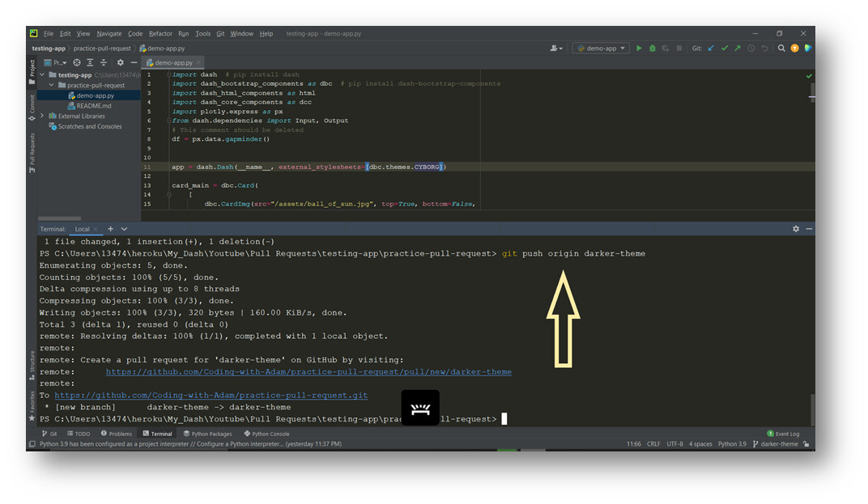Image resolution: width=868 pixels, height=504 pixels.
Task: Run demo-app with the green play icon
Action: [639, 48]
